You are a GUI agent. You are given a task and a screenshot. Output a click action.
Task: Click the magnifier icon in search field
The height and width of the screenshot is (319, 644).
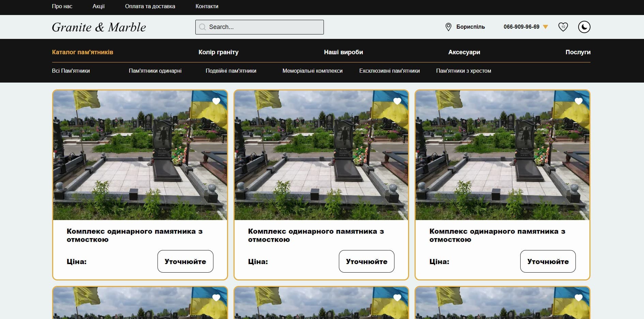(203, 27)
